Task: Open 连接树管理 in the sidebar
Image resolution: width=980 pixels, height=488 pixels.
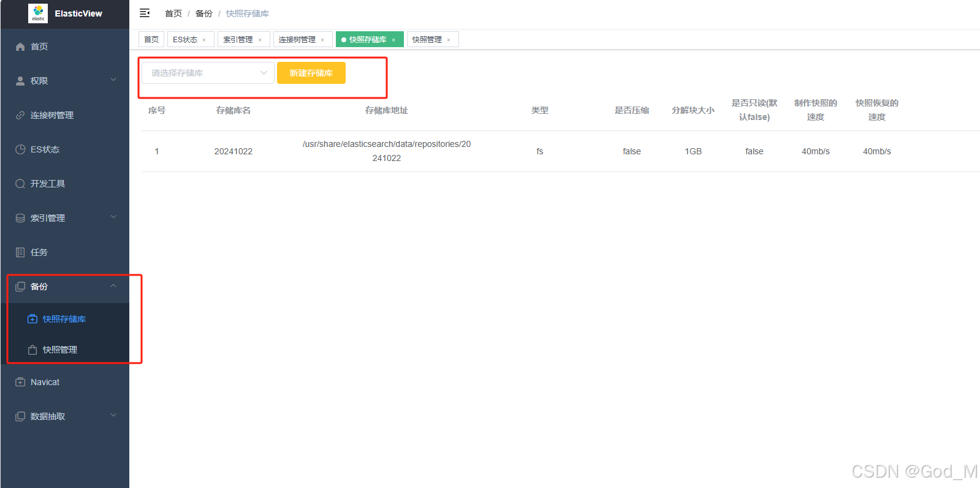Action: [65, 115]
